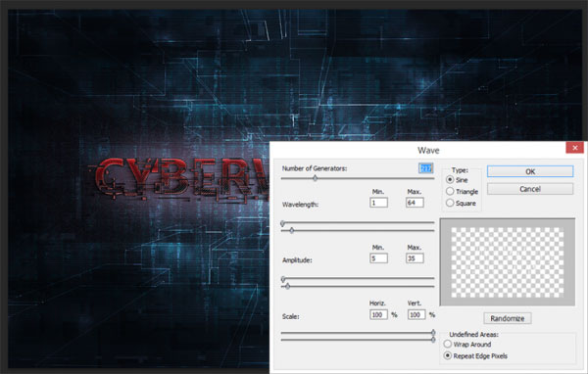Screen dimensions: 588x374
Task: Cancel the Wave filter dialog
Action: 530,189
